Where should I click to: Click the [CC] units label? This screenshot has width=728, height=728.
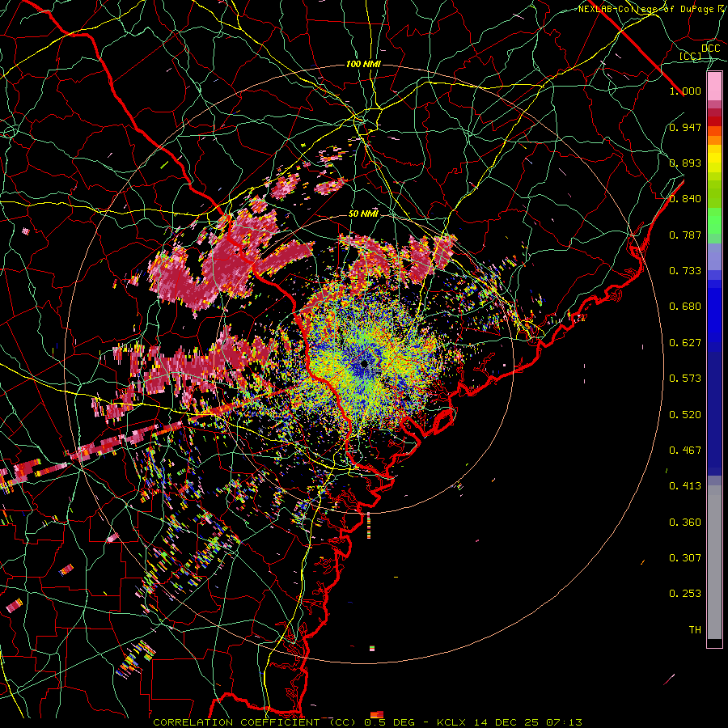pos(690,56)
